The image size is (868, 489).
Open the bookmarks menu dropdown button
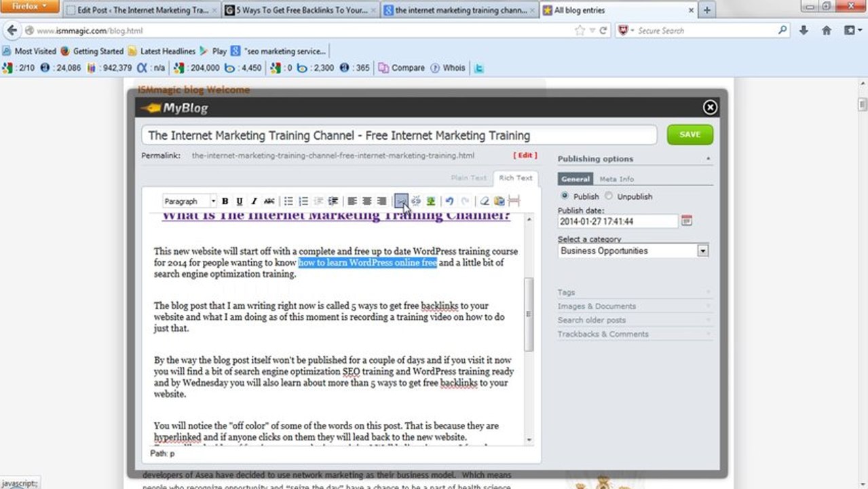(852, 31)
